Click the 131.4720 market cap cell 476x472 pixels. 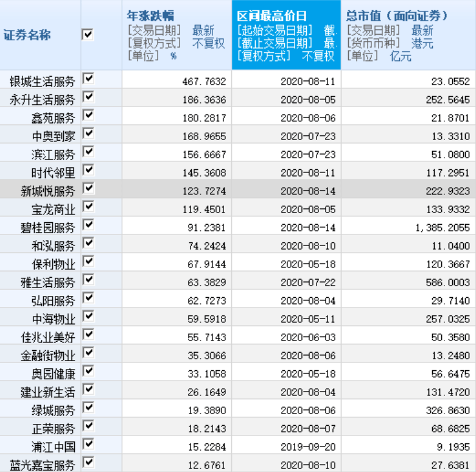(x=408, y=390)
